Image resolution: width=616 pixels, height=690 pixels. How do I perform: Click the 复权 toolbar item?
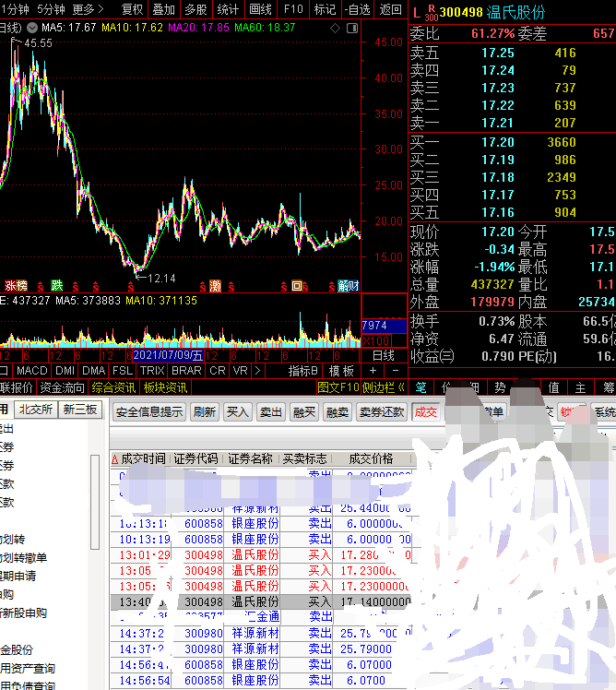[133, 9]
